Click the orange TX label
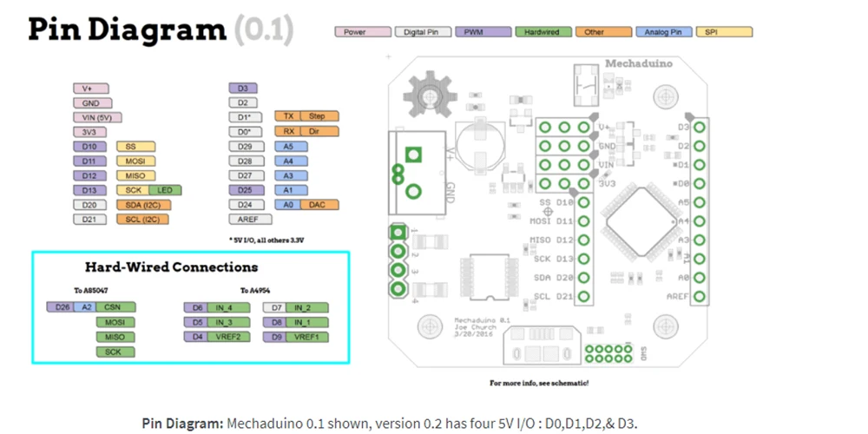Viewport: 868px width, 434px height. 288,116
